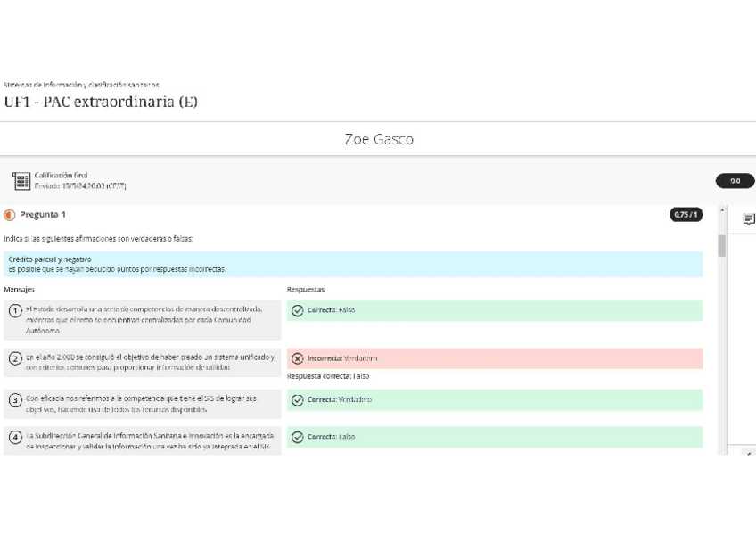Open the feedback comment icon at right

[x=748, y=218]
